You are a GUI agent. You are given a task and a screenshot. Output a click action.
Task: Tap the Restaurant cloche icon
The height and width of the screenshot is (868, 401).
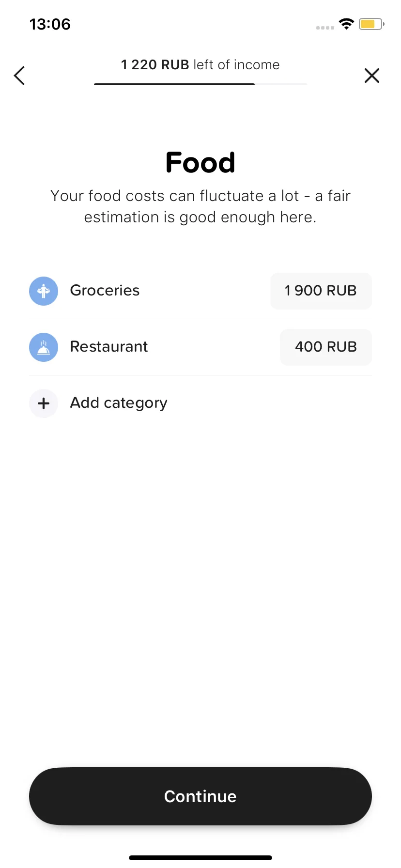[x=44, y=347]
